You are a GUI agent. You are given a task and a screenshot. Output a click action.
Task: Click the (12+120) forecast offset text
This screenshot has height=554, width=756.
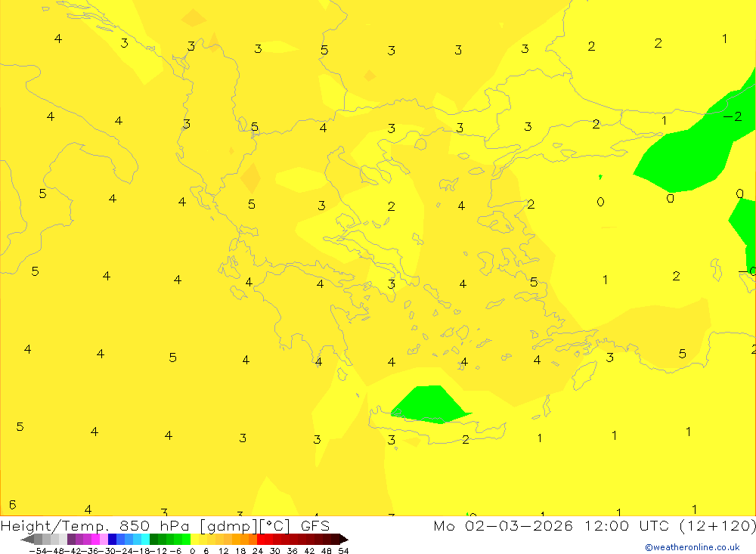click(x=717, y=525)
